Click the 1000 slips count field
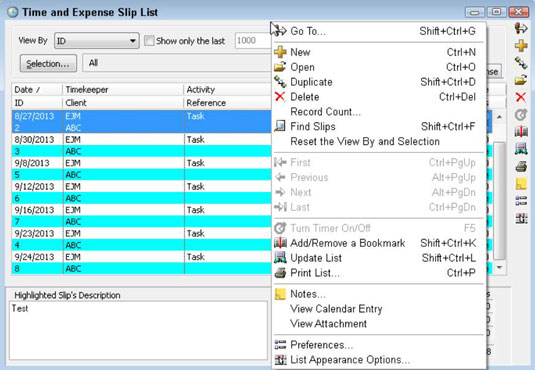Screen dimensions: 535x370 click(253, 41)
